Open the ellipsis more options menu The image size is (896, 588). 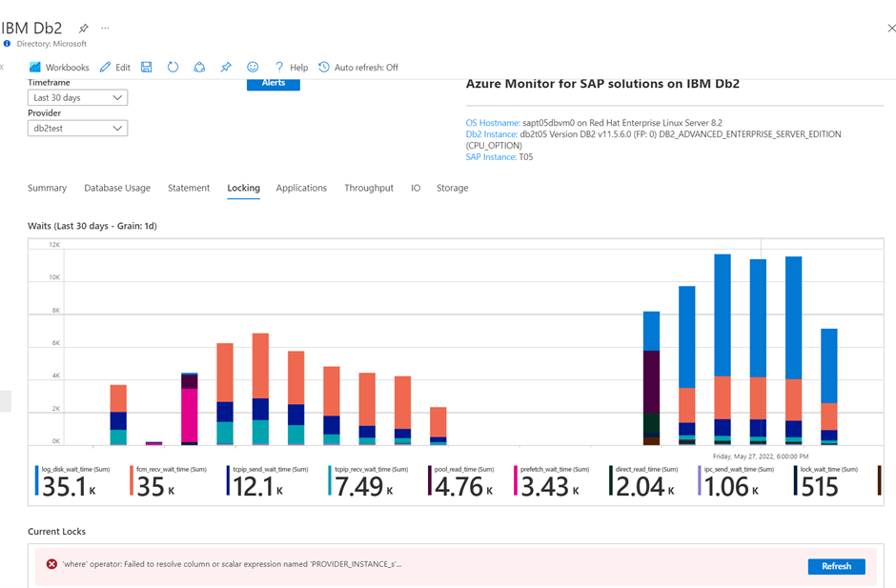click(x=105, y=28)
